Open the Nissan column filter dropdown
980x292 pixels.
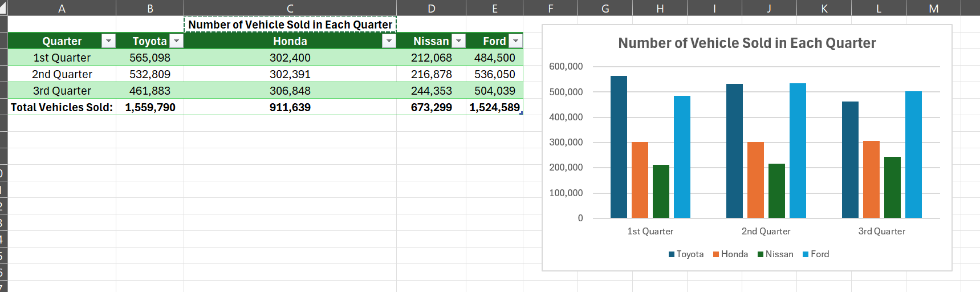pos(458,41)
